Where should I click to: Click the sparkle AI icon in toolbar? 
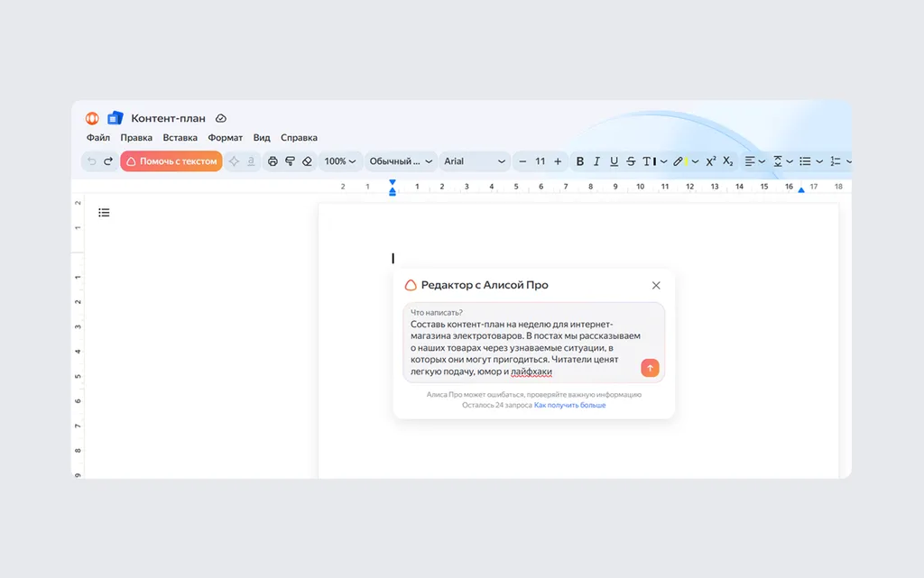(234, 161)
